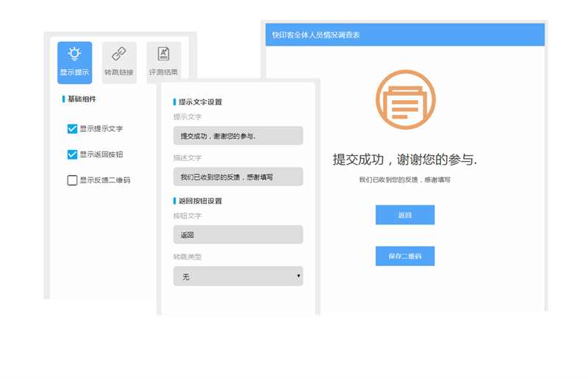Click the chain link icon for 转跳链接
The width and height of the screenshot is (588, 378).
point(118,54)
